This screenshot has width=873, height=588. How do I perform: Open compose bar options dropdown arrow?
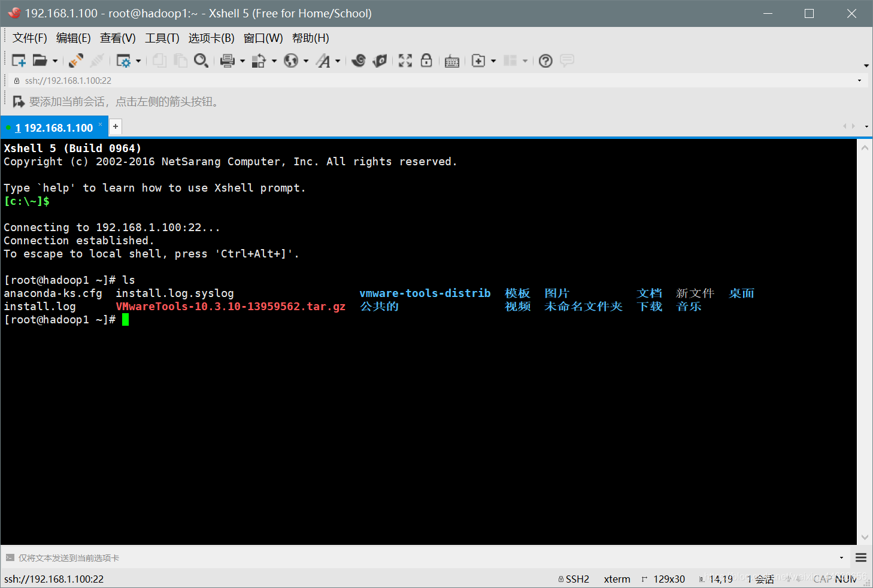841,557
